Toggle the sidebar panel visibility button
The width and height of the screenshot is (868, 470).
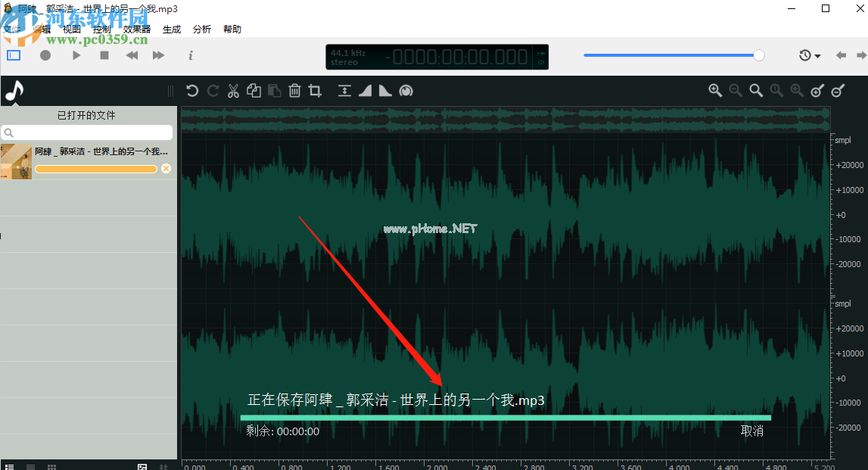pos(14,55)
